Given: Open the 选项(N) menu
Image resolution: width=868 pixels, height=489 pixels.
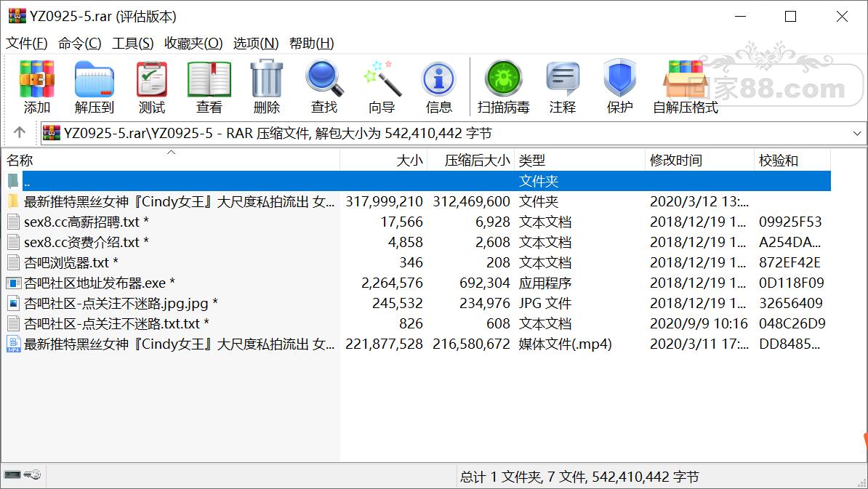Looking at the screenshot, I should pyautogui.click(x=256, y=43).
